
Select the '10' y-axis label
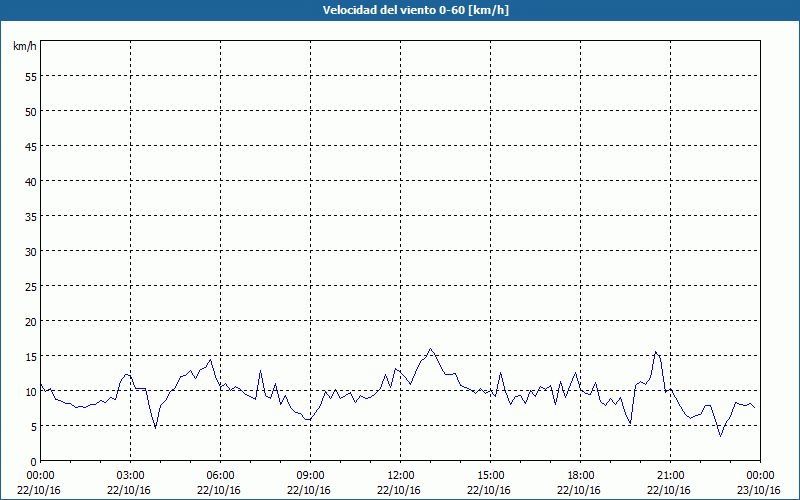point(31,392)
